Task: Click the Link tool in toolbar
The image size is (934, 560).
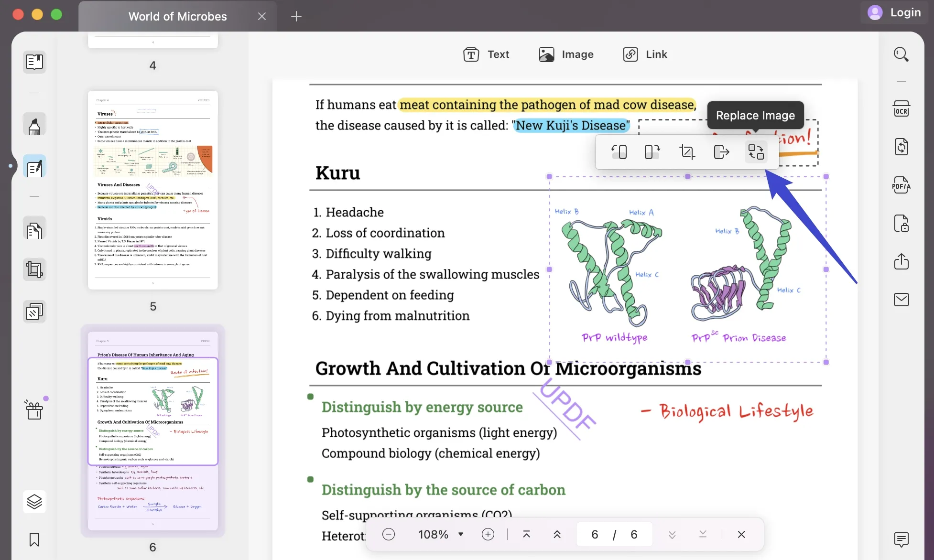Action: click(x=644, y=54)
